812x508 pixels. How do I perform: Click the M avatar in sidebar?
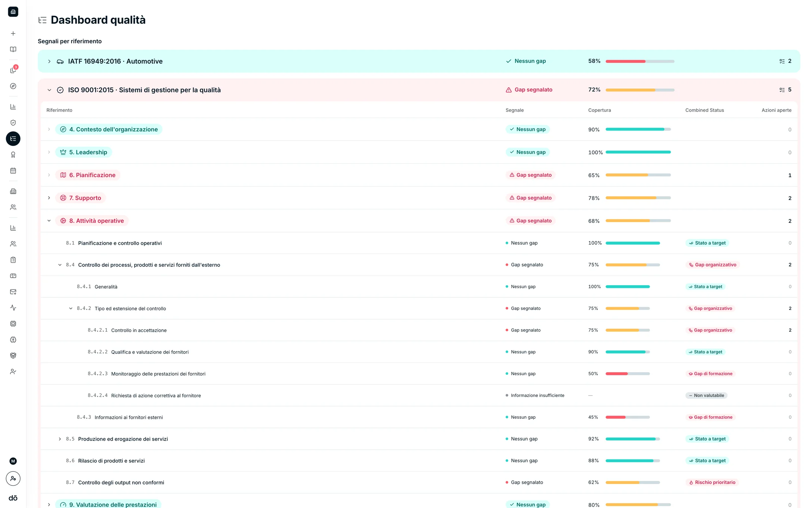pos(13,461)
